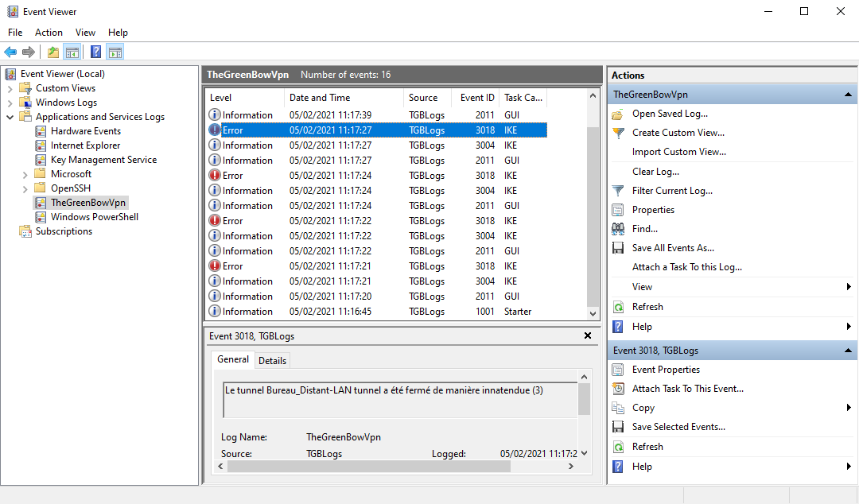
Task: Expand the Microsoft folder node
Action: click(25, 174)
